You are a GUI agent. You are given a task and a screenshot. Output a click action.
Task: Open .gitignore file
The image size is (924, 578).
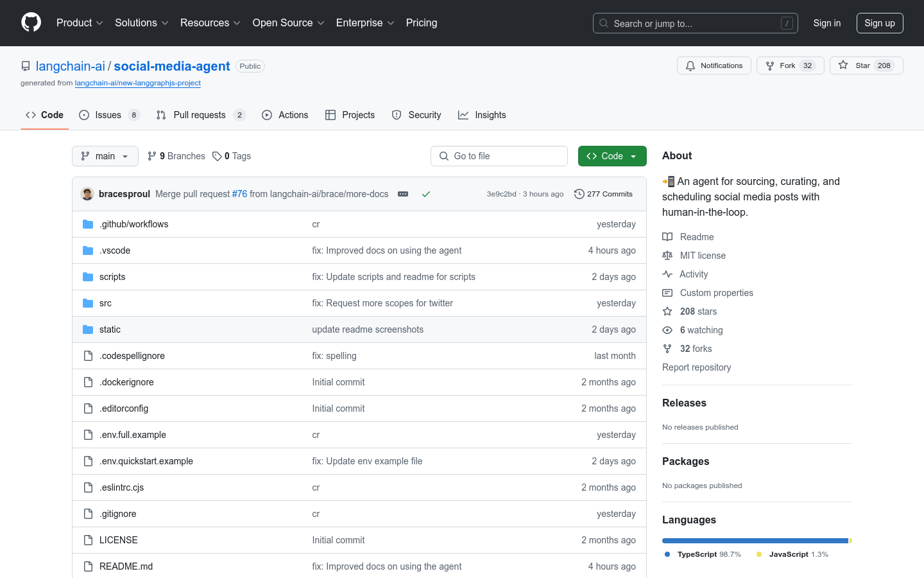point(117,514)
